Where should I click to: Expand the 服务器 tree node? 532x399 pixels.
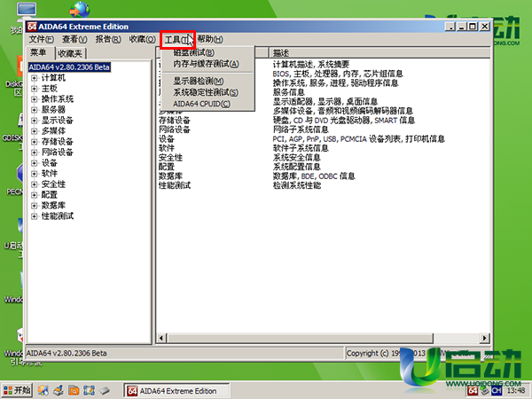click(x=34, y=110)
